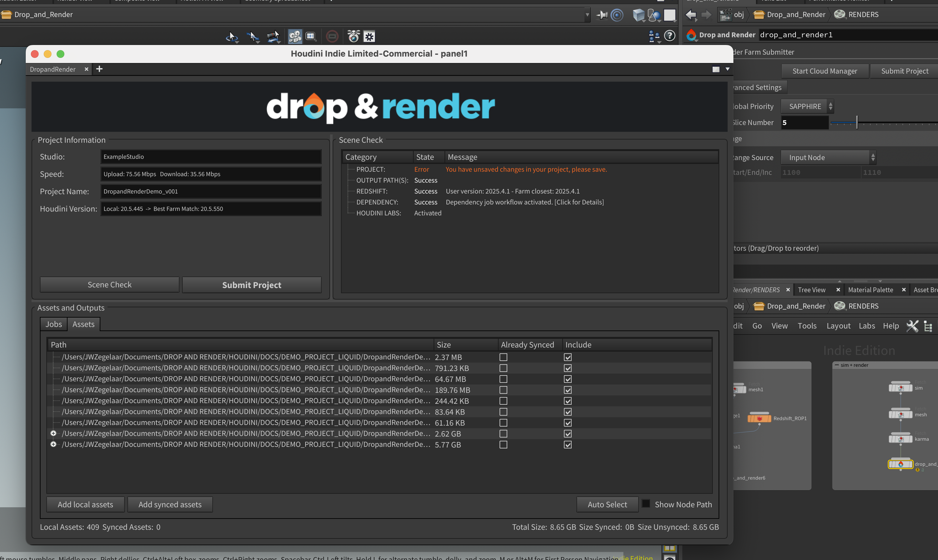Click the Auto Select button
The image size is (938, 560).
607,504
